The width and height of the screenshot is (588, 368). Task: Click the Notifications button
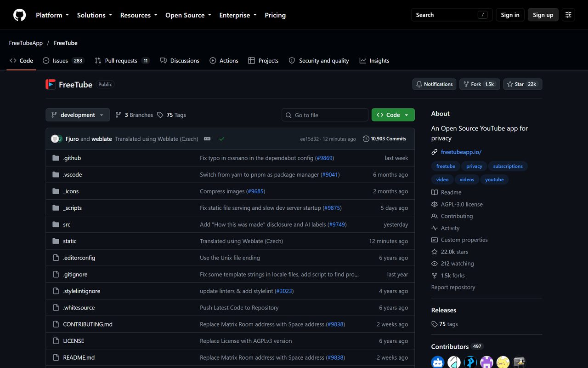(434, 84)
